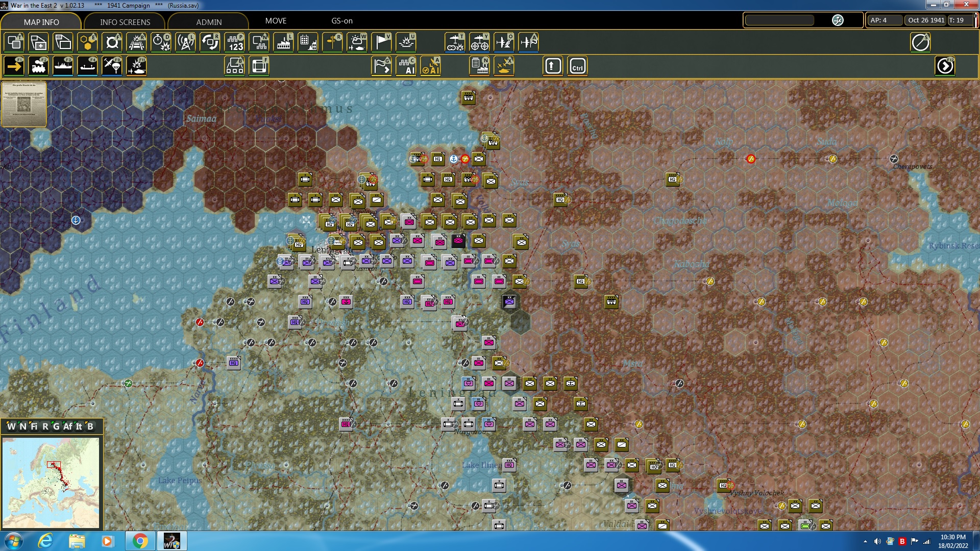Select naval transport ship mode (F3)

click(63, 66)
